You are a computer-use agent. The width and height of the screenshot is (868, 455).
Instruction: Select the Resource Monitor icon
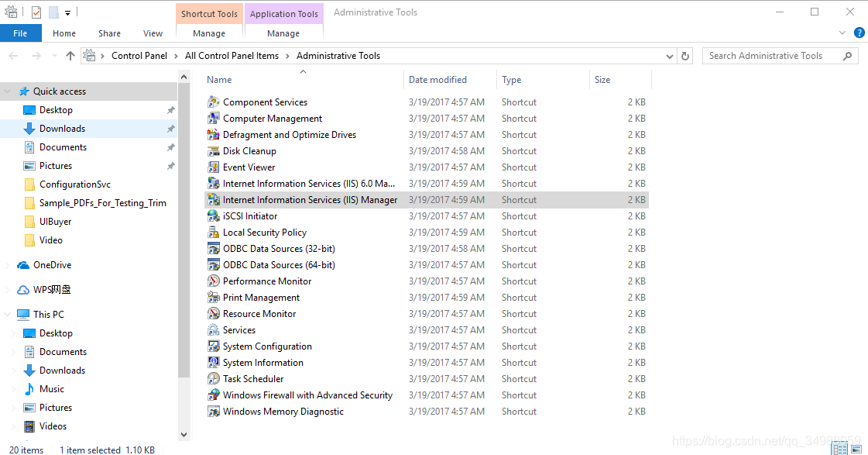(213, 314)
